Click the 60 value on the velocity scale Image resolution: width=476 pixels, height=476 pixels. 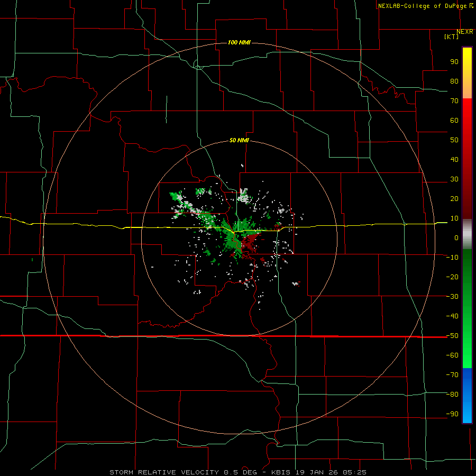[x=454, y=121]
